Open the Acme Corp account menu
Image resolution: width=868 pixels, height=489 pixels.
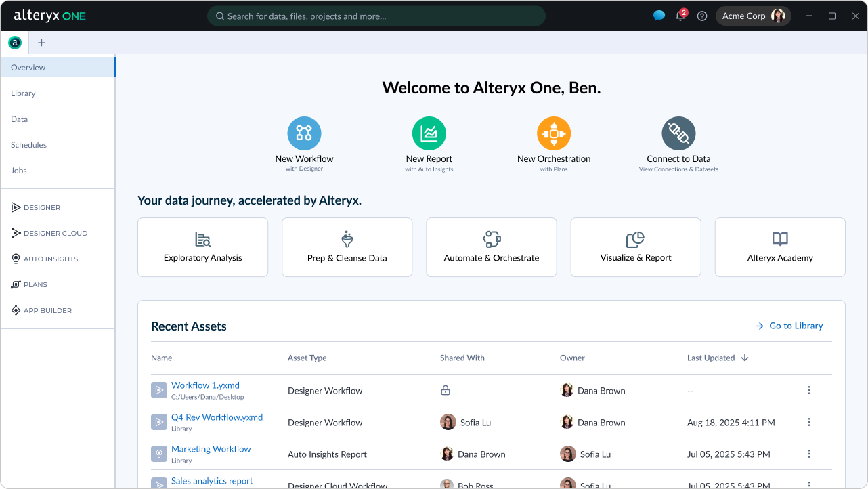(x=753, y=16)
